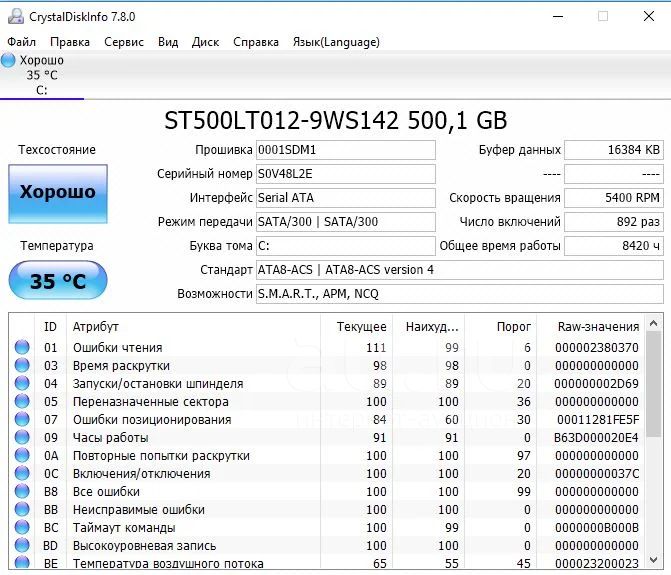671x575 pixels.
Task: Click status orb for attribute 01 Ошибки чтения
Action: [x=22, y=347]
